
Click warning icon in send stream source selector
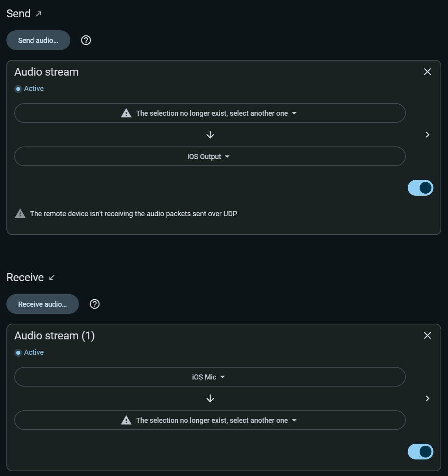coord(126,113)
